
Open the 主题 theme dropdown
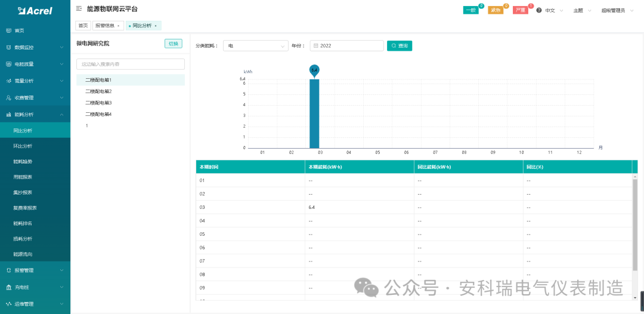click(x=582, y=10)
